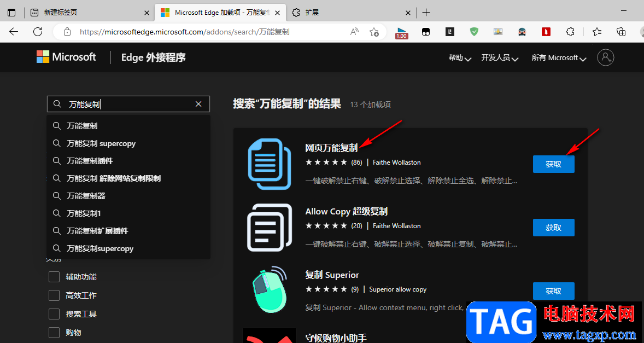Screen dimensions: 644x343
Task: Click the black mask extension icon
Action: tap(426, 32)
